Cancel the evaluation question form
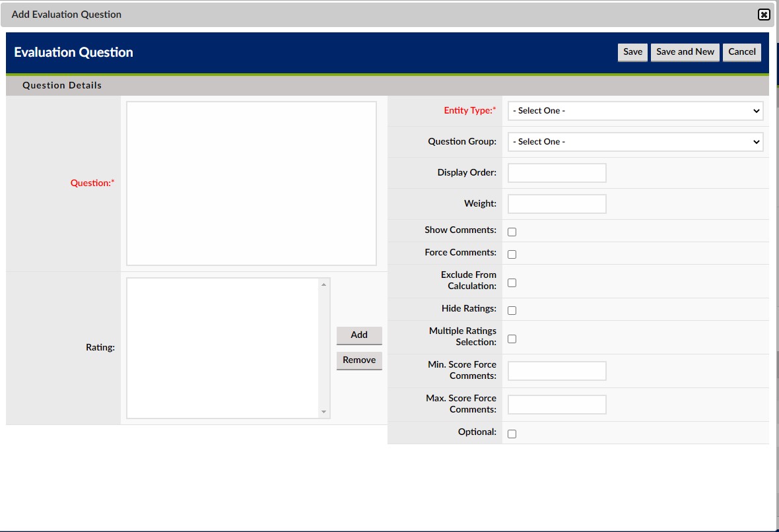 (741, 51)
